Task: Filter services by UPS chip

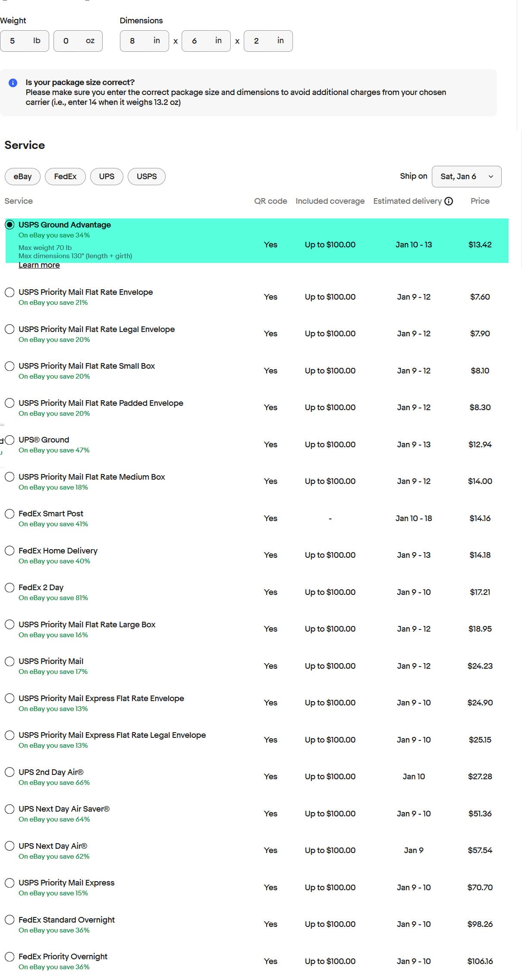Action: tap(107, 177)
